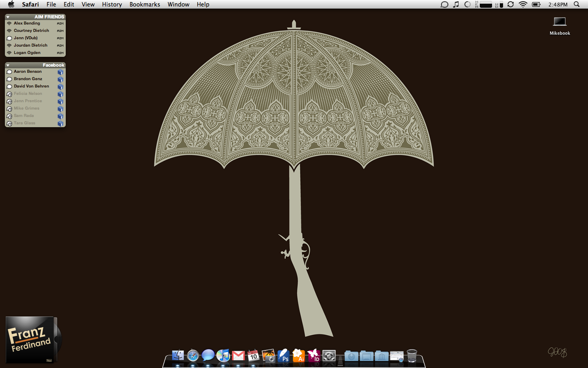Viewport: 588px width, 368px height.
Task: Select David Von Behren in Facebook list
Action: pos(35,86)
